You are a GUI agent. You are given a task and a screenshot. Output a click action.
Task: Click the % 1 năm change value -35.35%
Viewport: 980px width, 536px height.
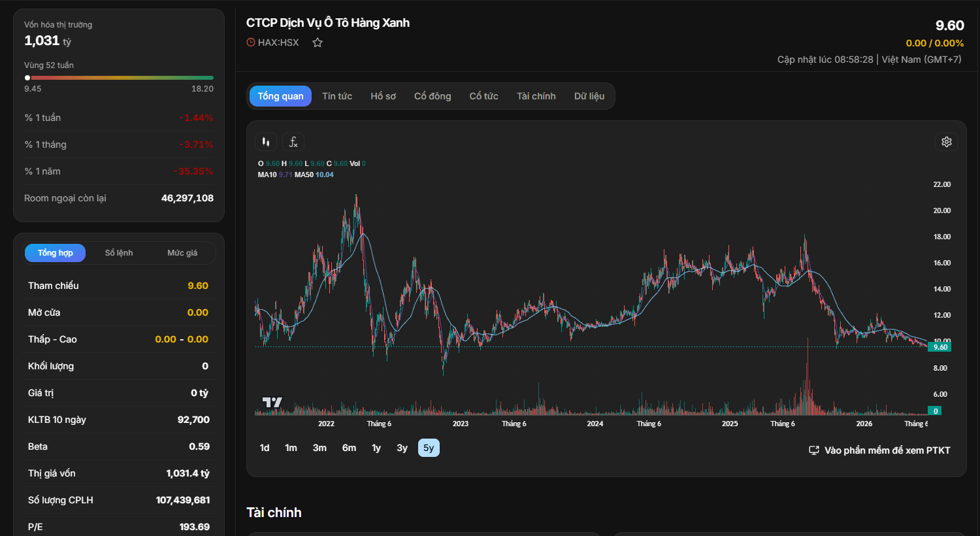tap(193, 171)
